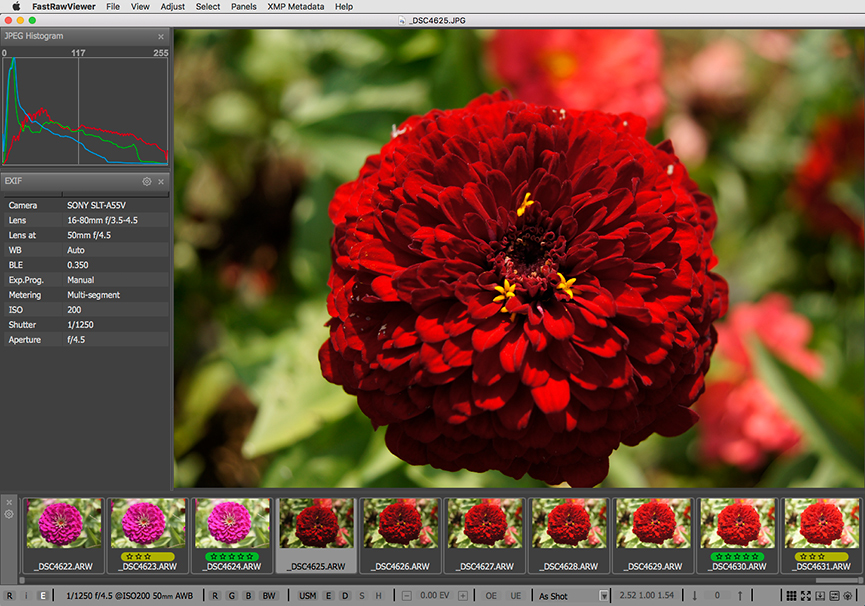
Task: Click the down arrow rating icon
Action: coord(694,596)
